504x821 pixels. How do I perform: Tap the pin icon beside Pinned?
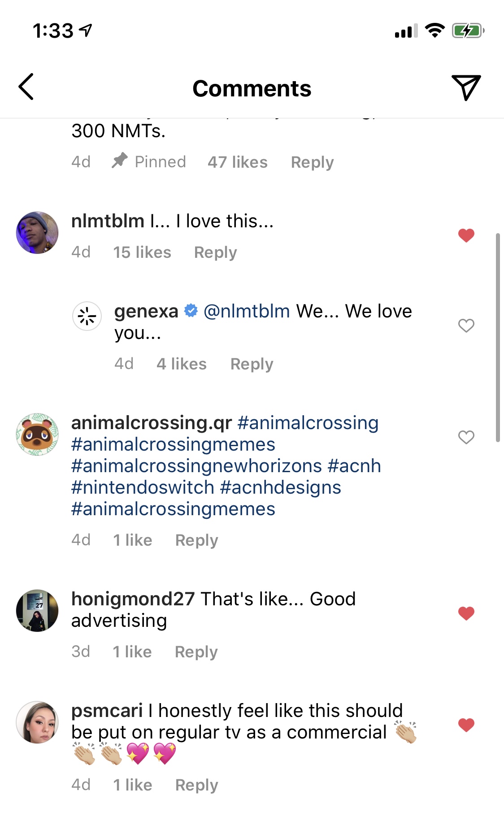pos(120,161)
